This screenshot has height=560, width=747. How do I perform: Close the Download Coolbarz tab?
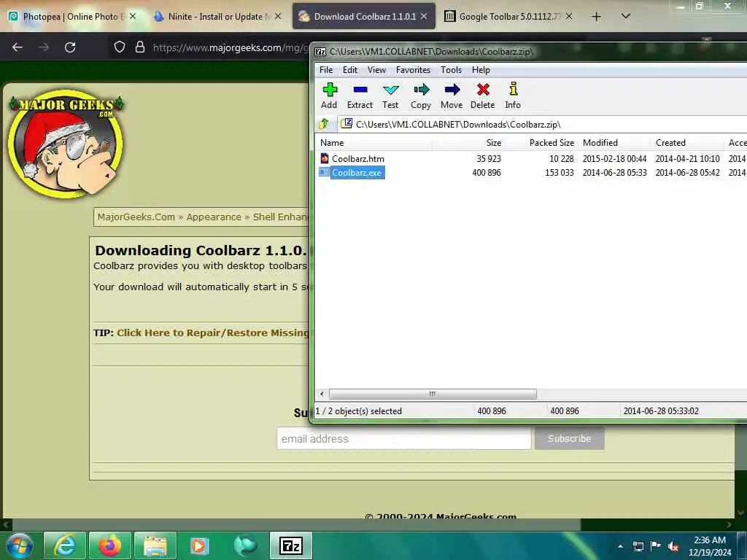click(424, 17)
